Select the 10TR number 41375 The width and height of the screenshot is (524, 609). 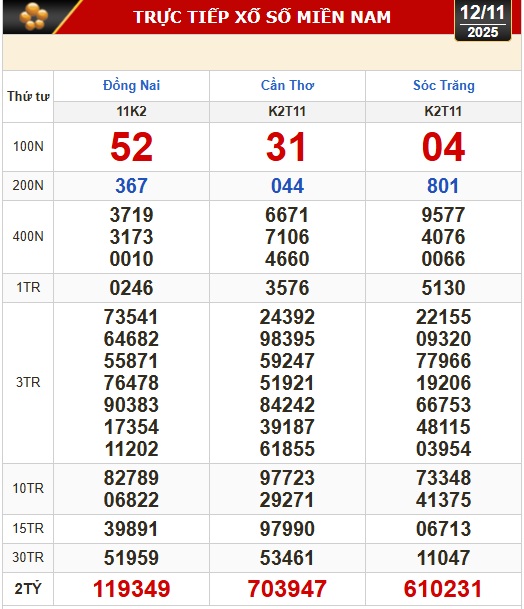pyautogui.click(x=443, y=500)
